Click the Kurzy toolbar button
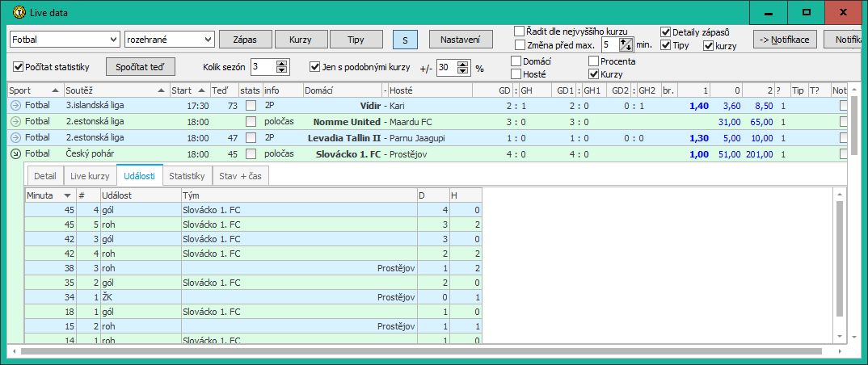This screenshot has width=868, height=365. tap(301, 40)
